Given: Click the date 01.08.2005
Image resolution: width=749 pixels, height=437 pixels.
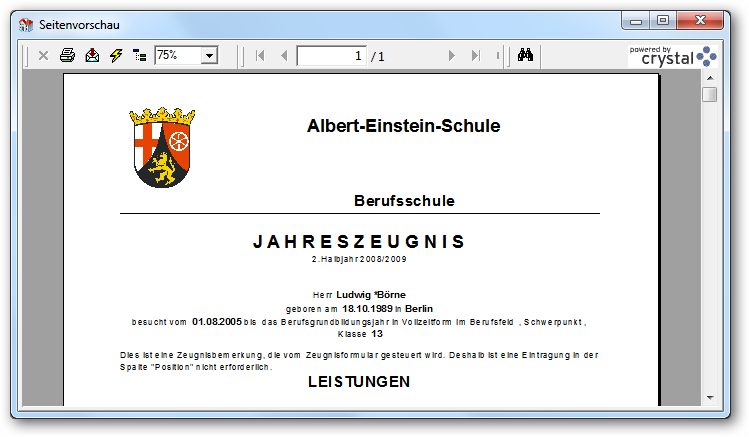Looking at the screenshot, I should pyautogui.click(x=217, y=321).
